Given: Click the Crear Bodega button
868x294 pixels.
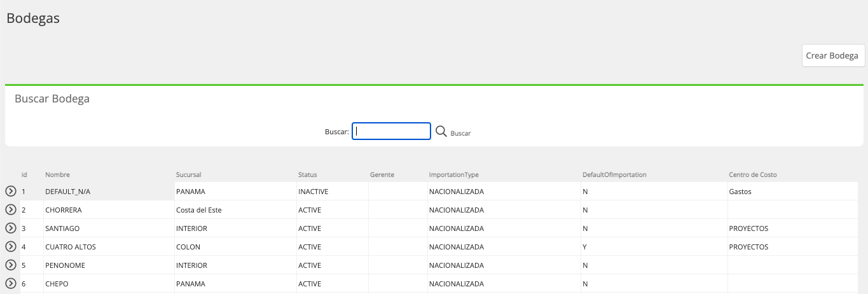Looking at the screenshot, I should [833, 55].
